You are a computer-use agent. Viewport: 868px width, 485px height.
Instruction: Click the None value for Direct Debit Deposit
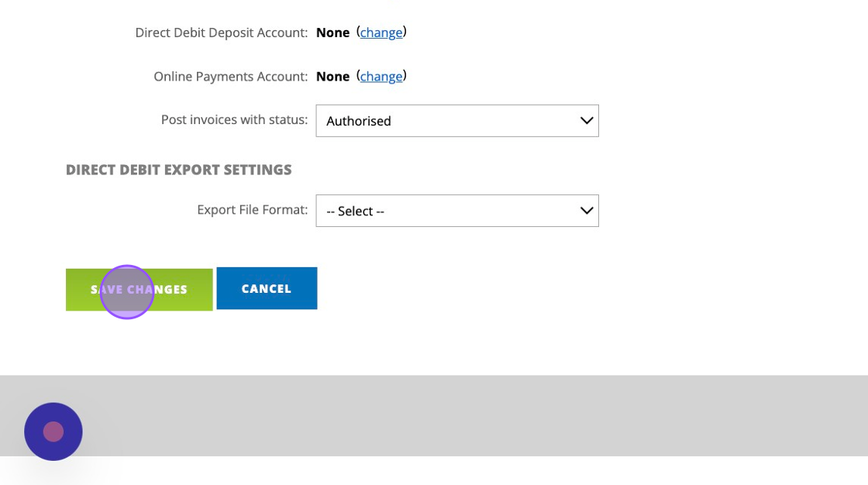(332, 33)
